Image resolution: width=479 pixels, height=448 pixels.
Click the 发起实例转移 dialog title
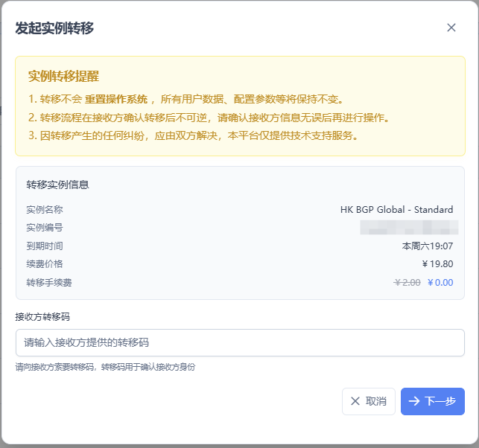coord(54,28)
